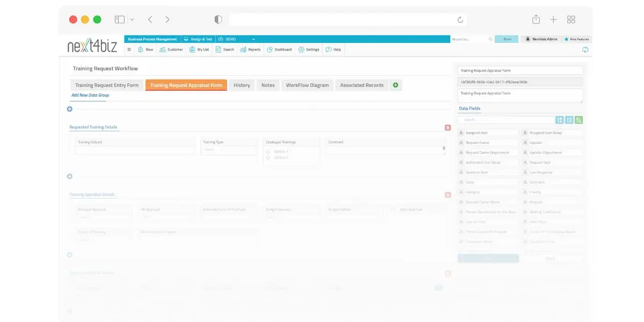The width and height of the screenshot is (644, 322).
Task: Open the Associated Records tab
Action: [x=362, y=85]
